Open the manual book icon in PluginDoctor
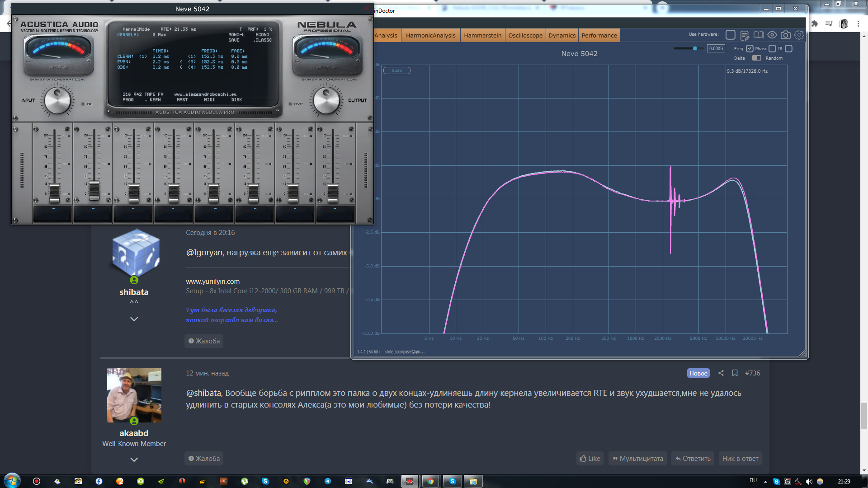Image resolution: width=868 pixels, height=488 pixels. pos(759,35)
